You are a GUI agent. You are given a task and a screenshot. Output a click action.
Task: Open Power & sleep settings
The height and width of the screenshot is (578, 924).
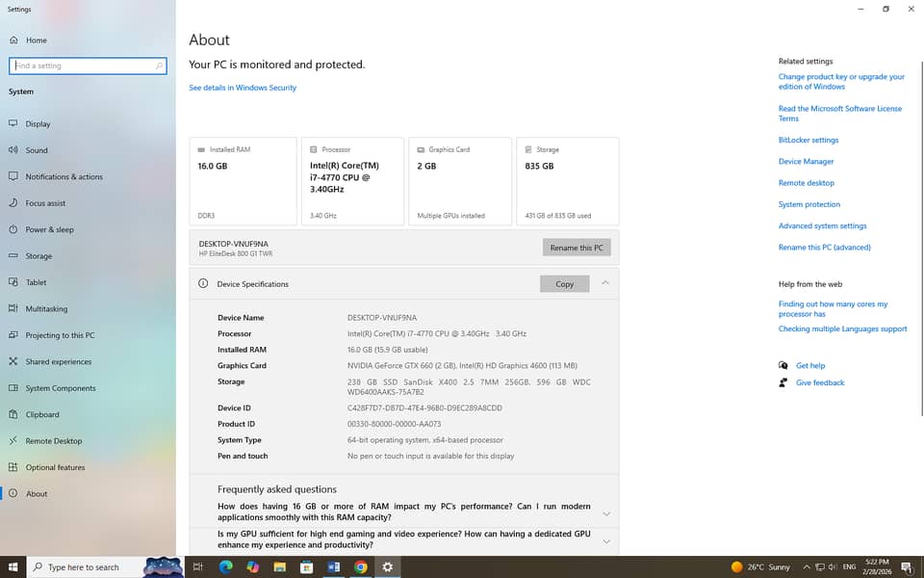pyautogui.click(x=49, y=230)
